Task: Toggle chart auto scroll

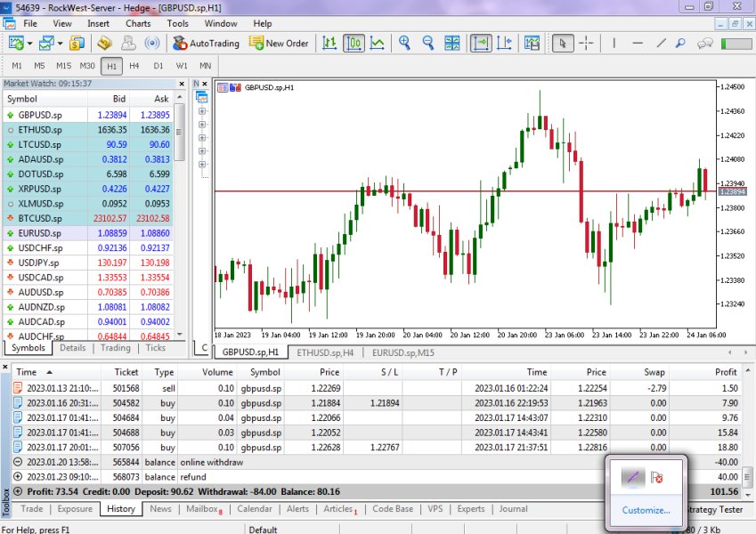Action: point(481,44)
